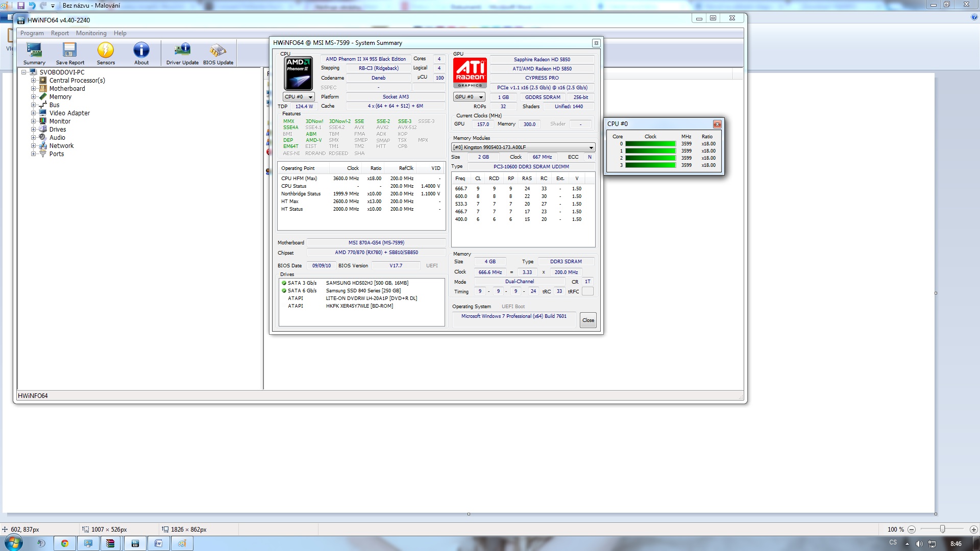The width and height of the screenshot is (980, 551).
Task: Open the Sensors lightning icon
Action: click(106, 54)
